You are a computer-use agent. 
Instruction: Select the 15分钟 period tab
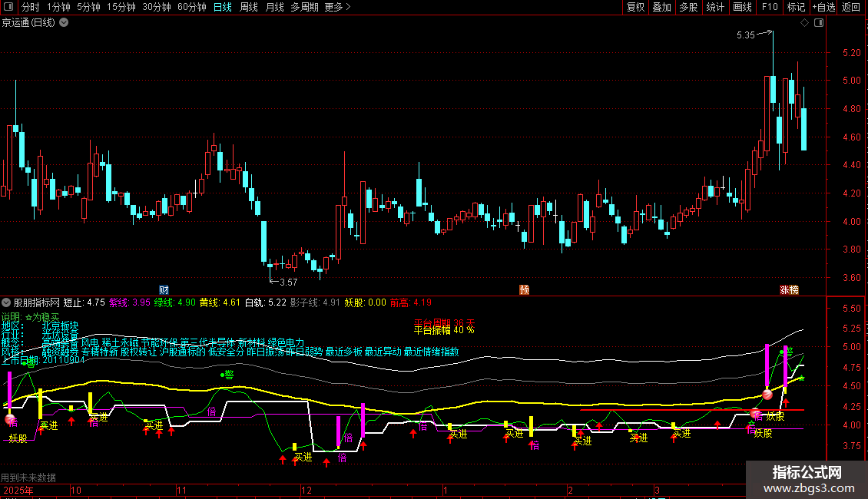pyautogui.click(x=121, y=8)
